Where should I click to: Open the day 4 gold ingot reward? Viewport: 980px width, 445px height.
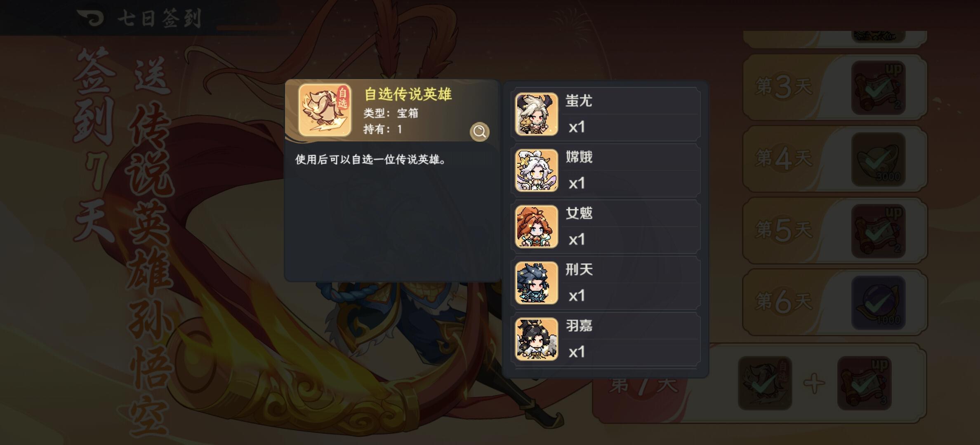[x=878, y=159]
